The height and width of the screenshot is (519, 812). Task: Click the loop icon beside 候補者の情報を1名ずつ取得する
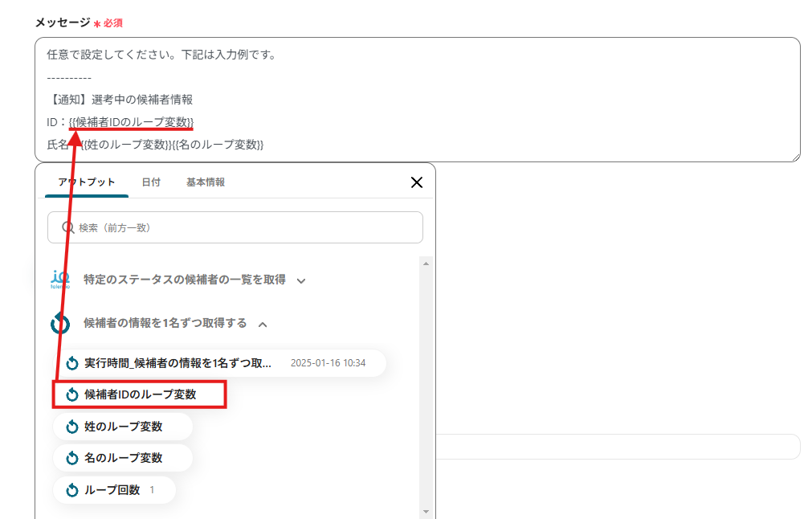[x=60, y=323]
